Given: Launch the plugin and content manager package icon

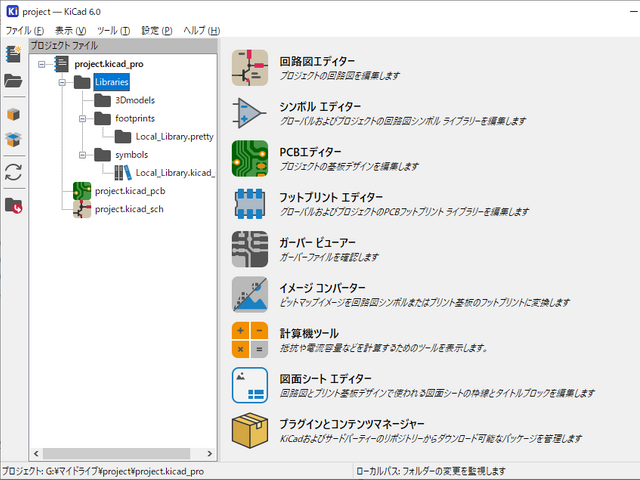Looking at the screenshot, I should (250, 430).
